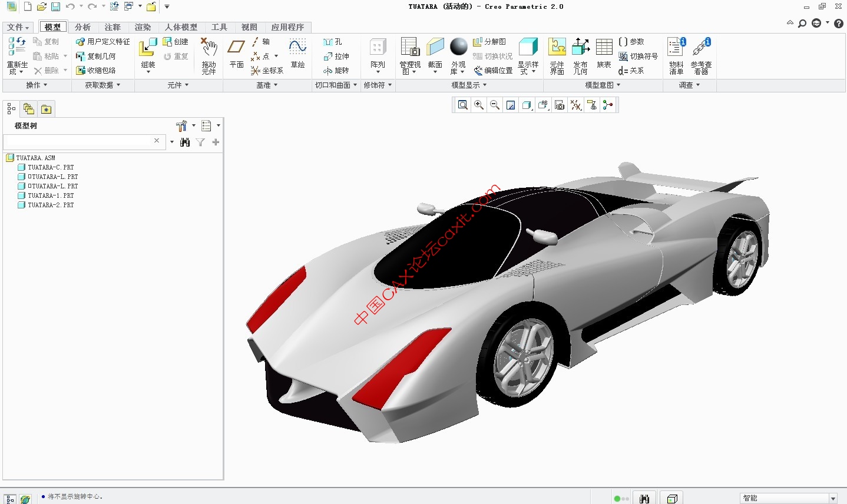847x504 pixels.
Task: Select the Coordinate System (坐标系) tool
Action: pyautogui.click(x=267, y=70)
